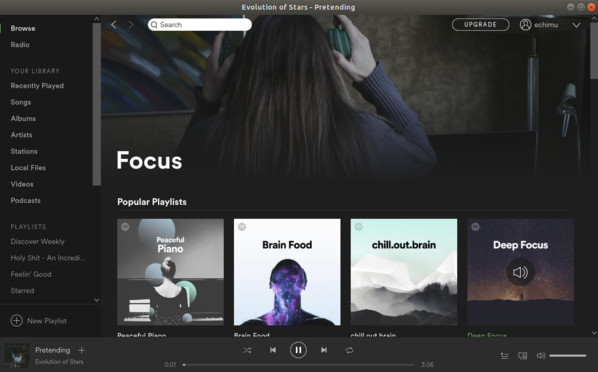Viewport: 598px width, 372px height.
Task: Click Spotify badge on Deep Focus cover
Action: pyautogui.click(x=475, y=227)
